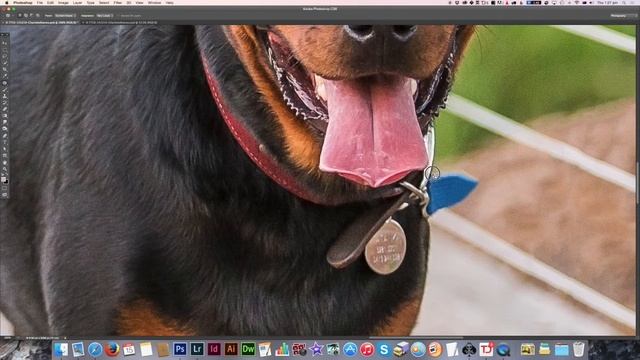Viewport: 640px width, 360px height.
Task: Open Calendar from the Dock
Action: tap(129, 349)
